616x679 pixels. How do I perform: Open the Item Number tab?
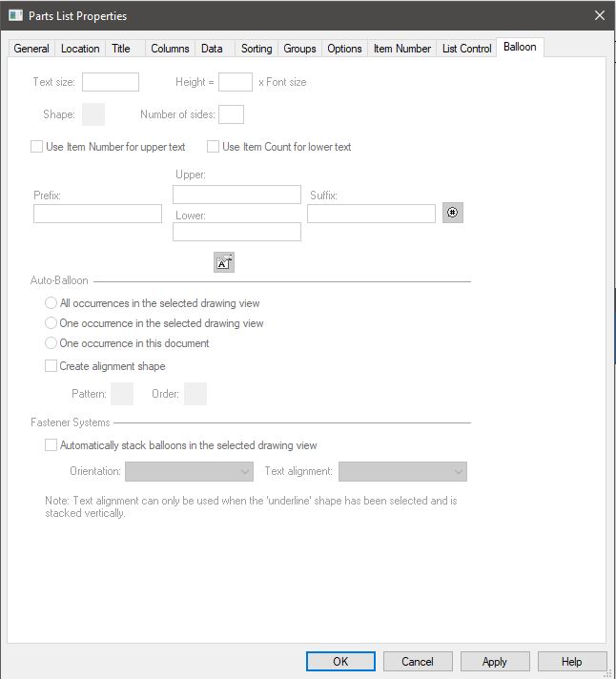tap(401, 49)
